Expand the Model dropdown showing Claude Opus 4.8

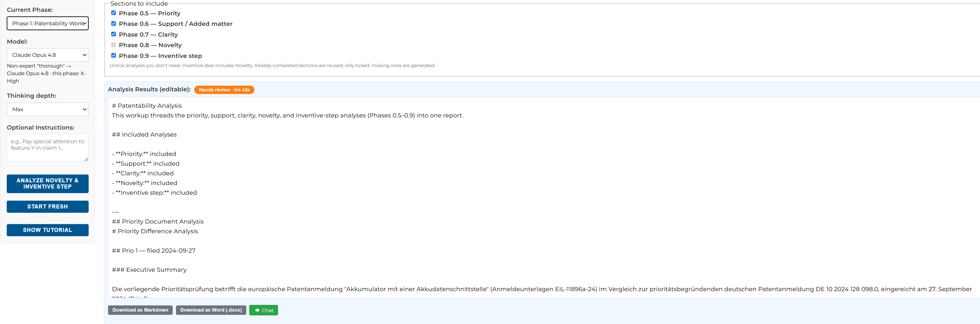[x=47, y=55]
